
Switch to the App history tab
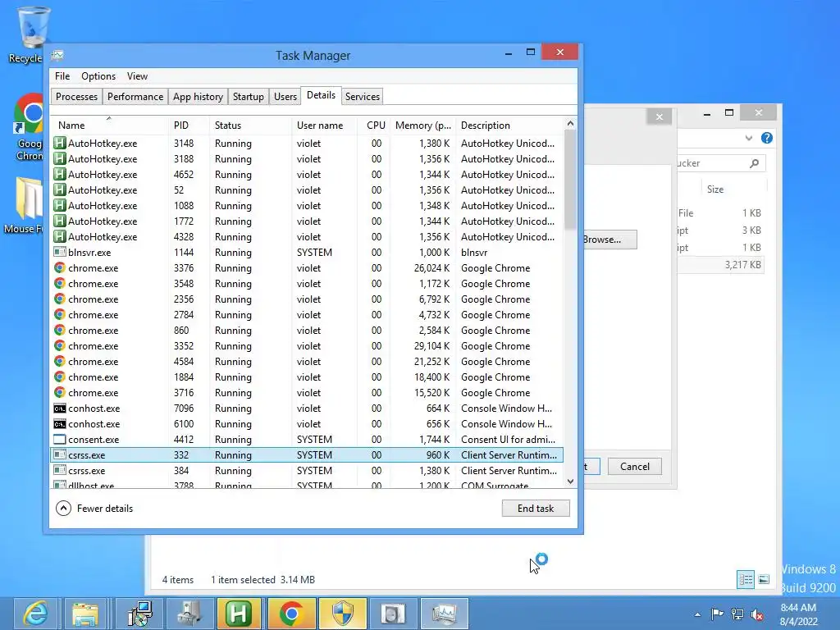coord(198,97)
